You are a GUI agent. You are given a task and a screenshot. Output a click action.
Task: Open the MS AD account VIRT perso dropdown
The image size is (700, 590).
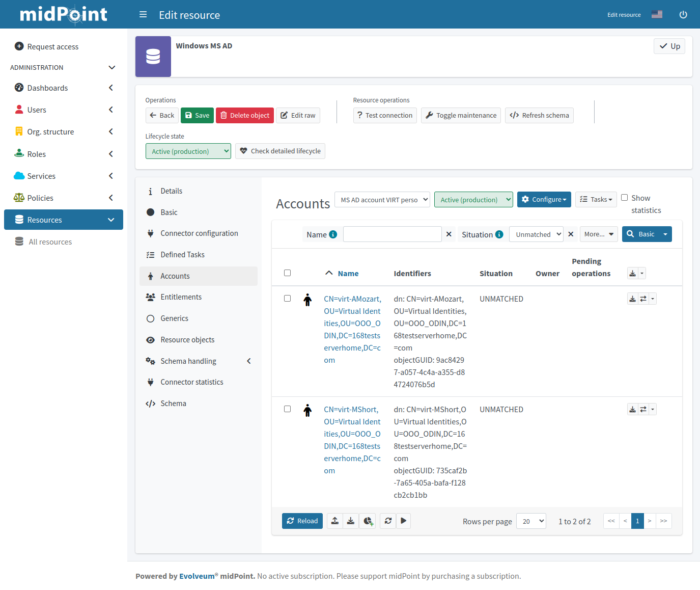[382, 200]
